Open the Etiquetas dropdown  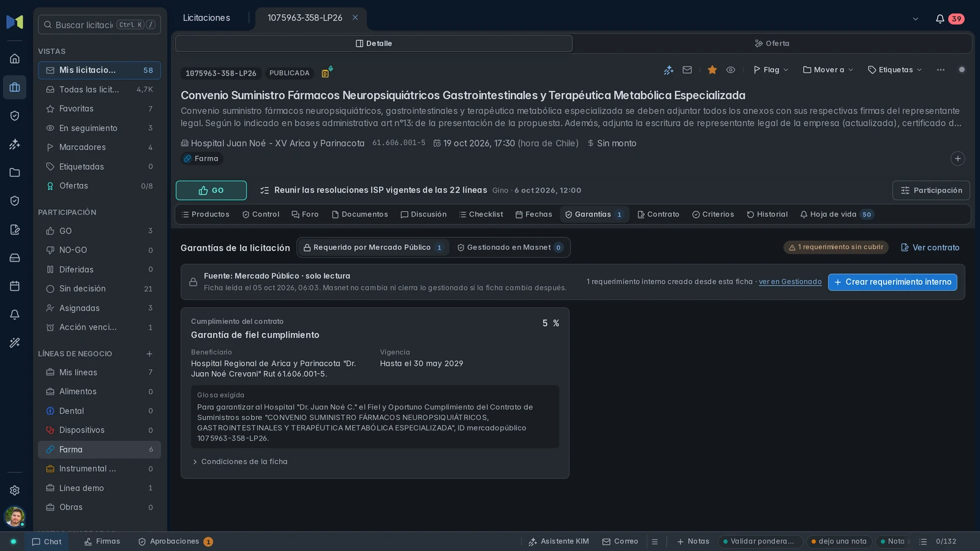click(x=895, y=70)
